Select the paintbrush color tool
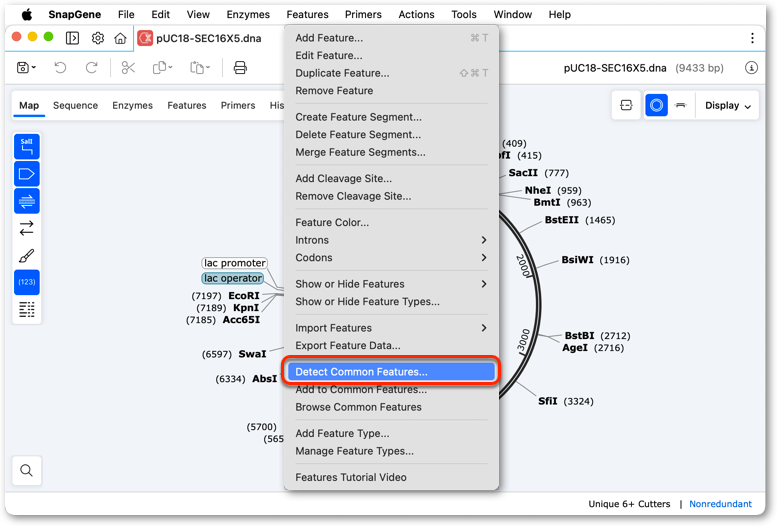 27,255
